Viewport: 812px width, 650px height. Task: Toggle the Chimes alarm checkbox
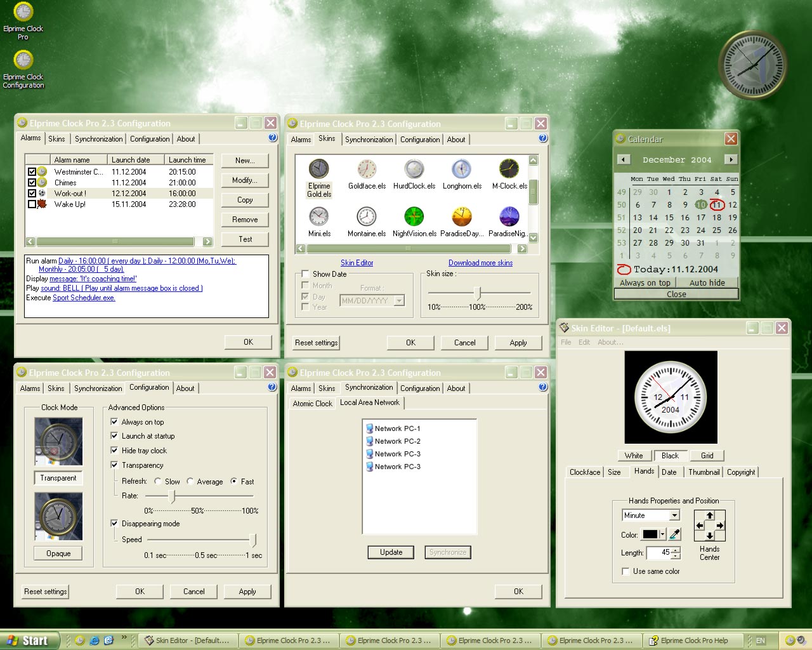pos(32,182)
